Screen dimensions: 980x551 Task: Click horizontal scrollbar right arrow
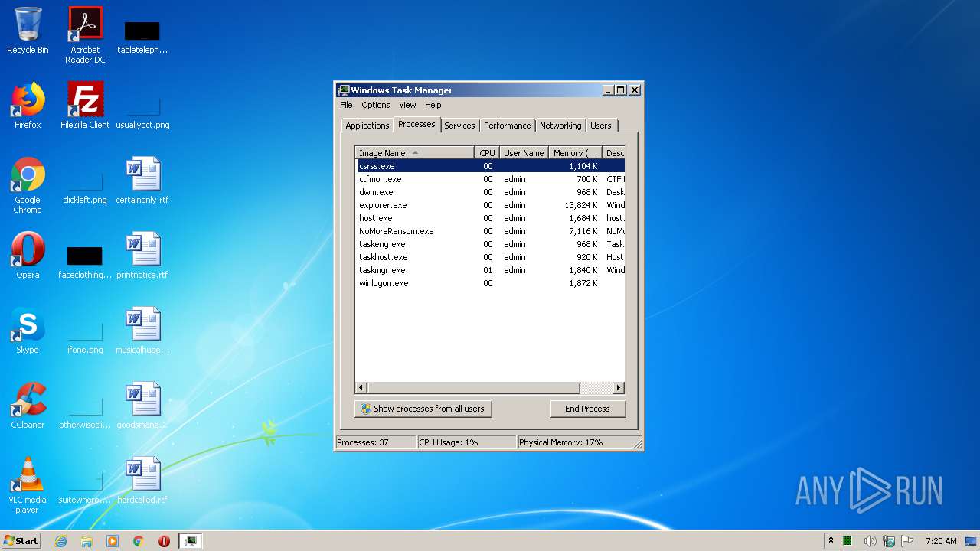(619, 388)
